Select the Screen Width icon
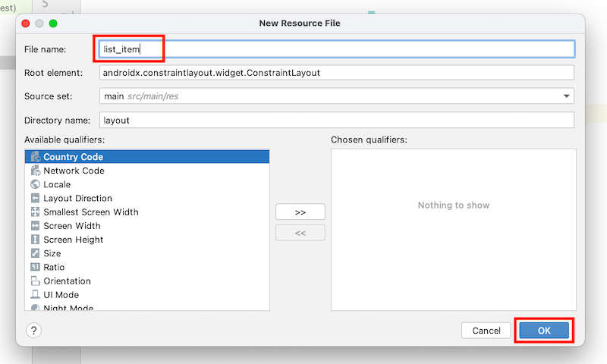607x364 pixels. pyautogui.click(x=35, y=226)
